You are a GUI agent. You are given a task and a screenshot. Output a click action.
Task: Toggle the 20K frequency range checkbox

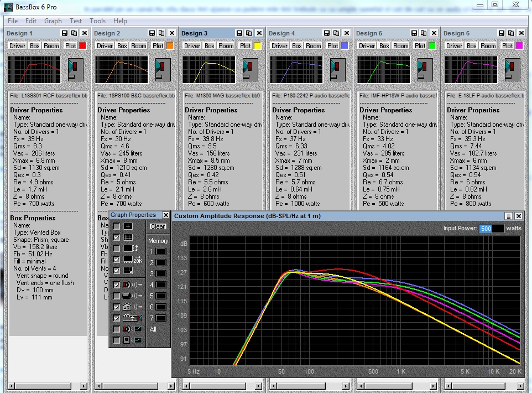(116, 260)
